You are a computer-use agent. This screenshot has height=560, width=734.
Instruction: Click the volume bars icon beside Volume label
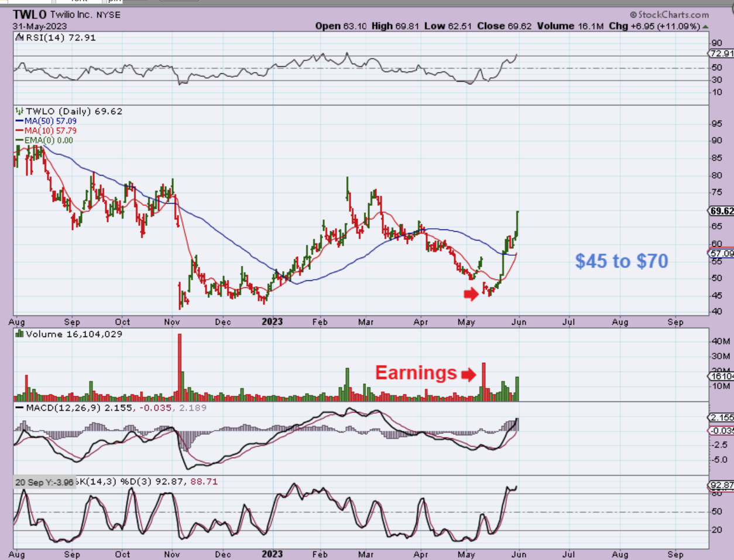[x=20, y=334]
